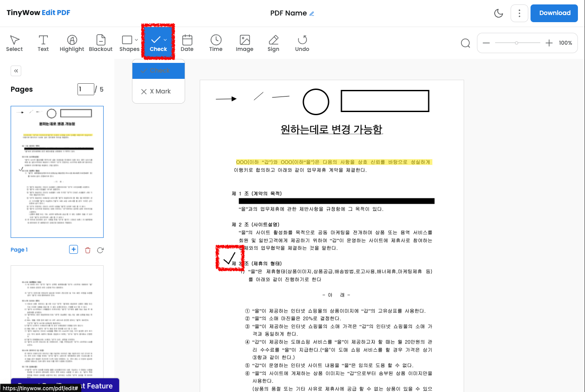Undo the last edit
The image size is (585, 392).
click(302, 43)
